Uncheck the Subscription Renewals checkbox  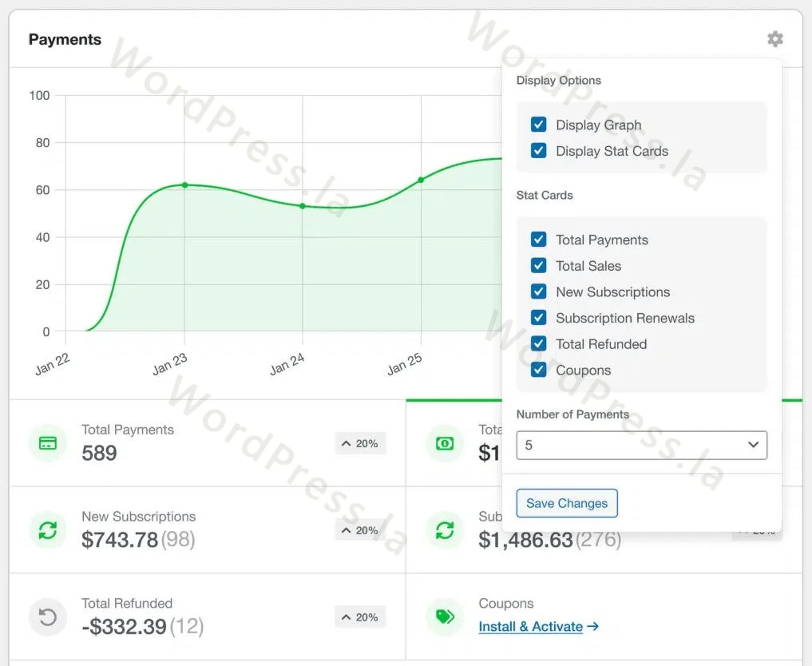coord(539,318)
